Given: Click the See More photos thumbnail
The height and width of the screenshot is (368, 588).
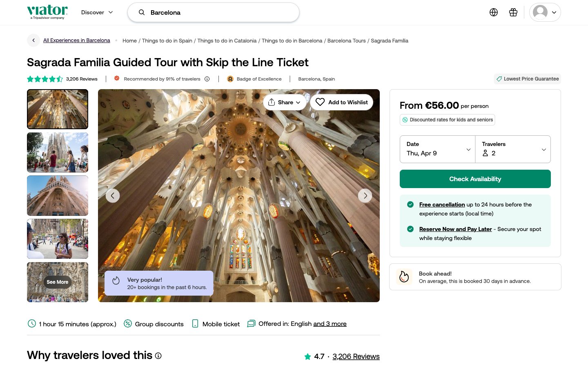Looking at the screenshot, I should click(x=58, y=282).
